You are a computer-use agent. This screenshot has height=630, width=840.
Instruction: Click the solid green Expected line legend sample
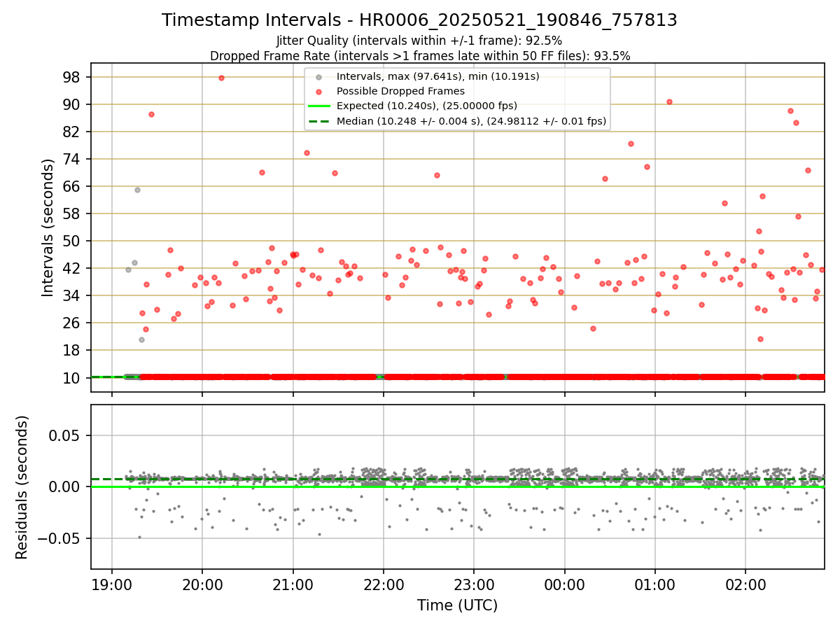point(319,106)
